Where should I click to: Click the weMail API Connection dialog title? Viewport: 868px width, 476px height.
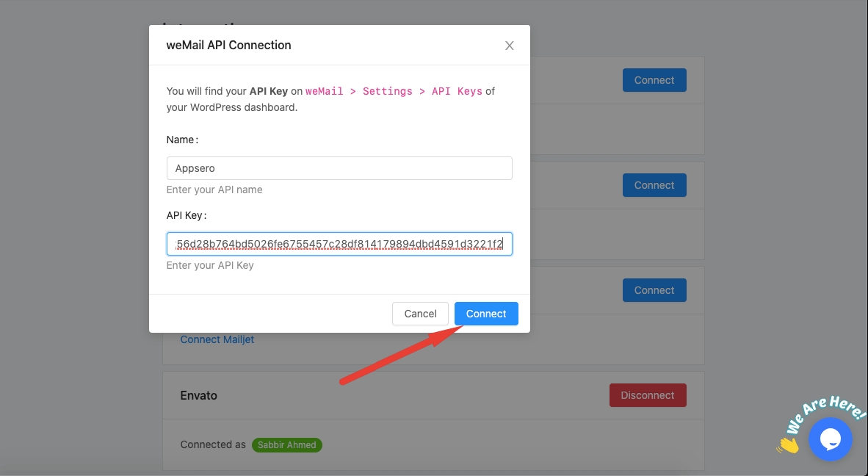point(228,45)
